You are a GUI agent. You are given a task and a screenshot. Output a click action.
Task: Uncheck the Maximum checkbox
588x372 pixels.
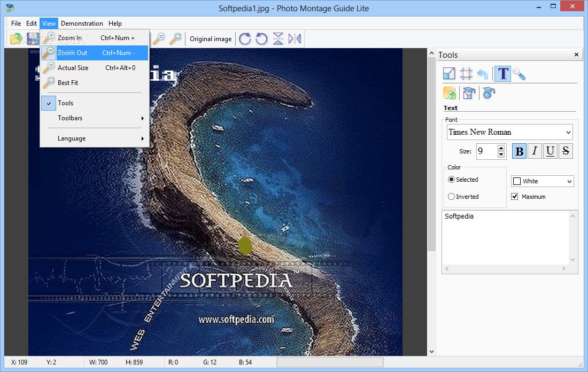[x=514, y=197]
